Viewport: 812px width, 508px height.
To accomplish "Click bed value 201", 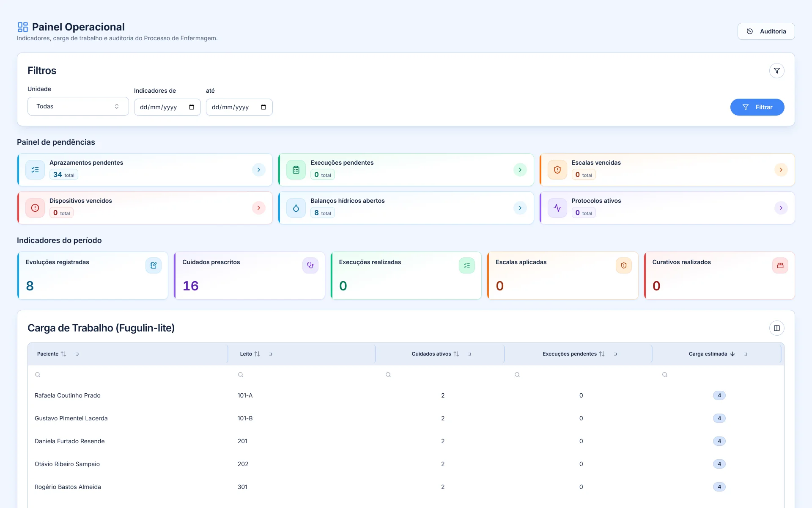I will 242,441.
